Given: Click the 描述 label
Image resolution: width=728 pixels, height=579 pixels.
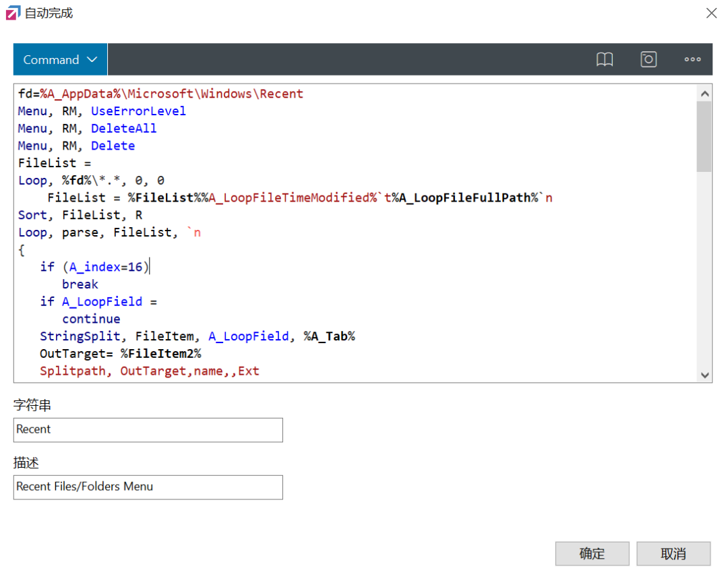Looking at the screenshot, I should click(x=26, y=463).
